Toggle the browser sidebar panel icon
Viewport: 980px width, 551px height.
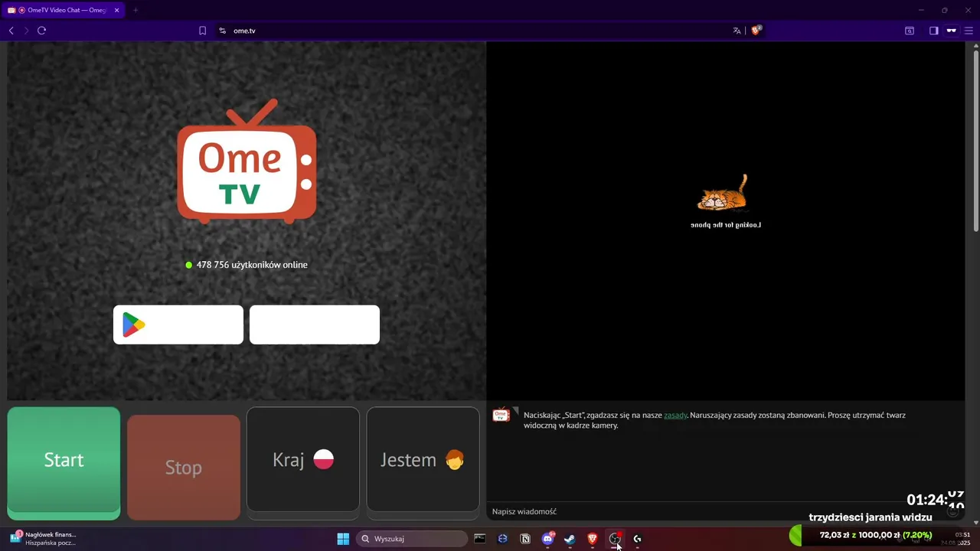tap(933, 31)
